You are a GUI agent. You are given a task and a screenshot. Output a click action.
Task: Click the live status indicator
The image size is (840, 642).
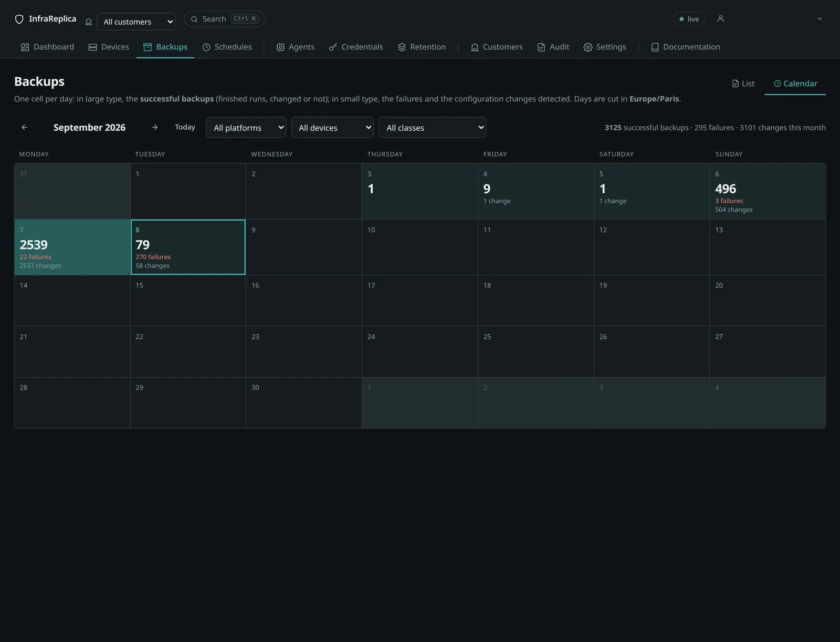689,19
